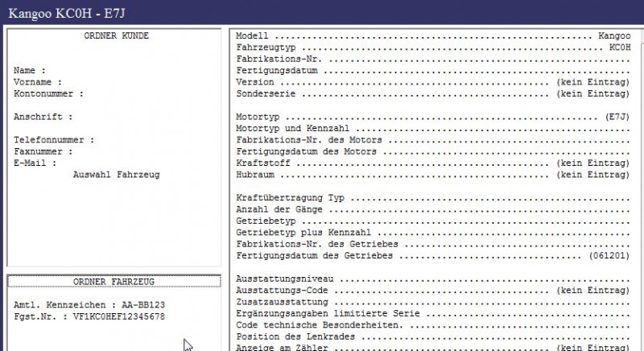Click the Fertigungsdatum des Getriebes row
644x351 pixels.
[x=433, y=255]
